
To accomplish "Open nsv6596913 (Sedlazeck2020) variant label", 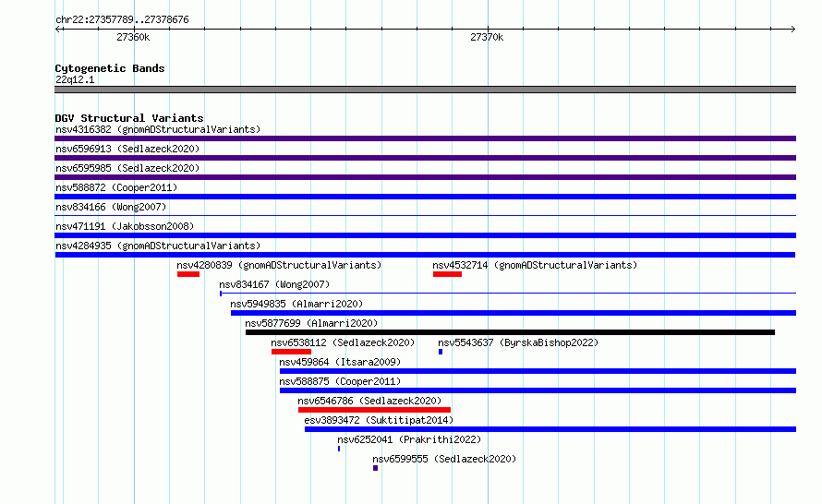I will point(127,149).
